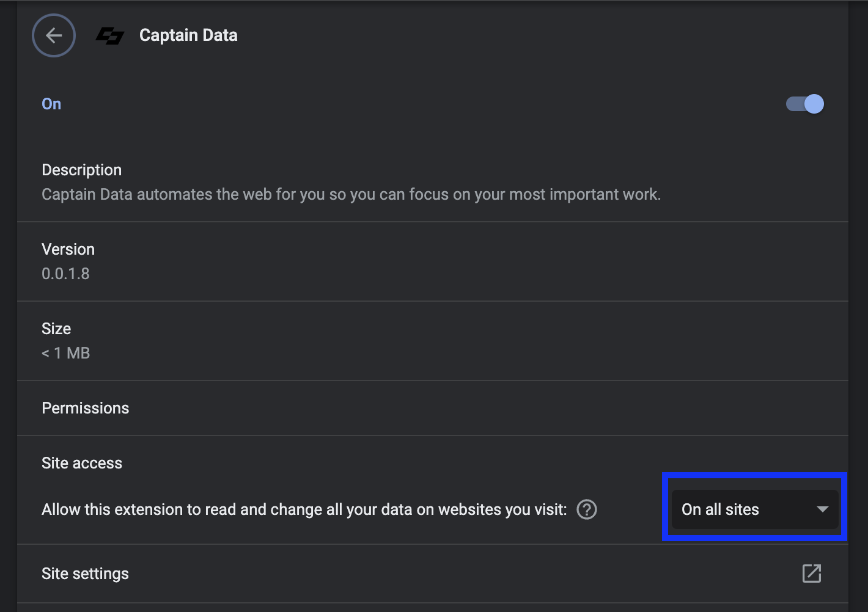
Task: Go back using the arrow button
Action: [54, 35]
